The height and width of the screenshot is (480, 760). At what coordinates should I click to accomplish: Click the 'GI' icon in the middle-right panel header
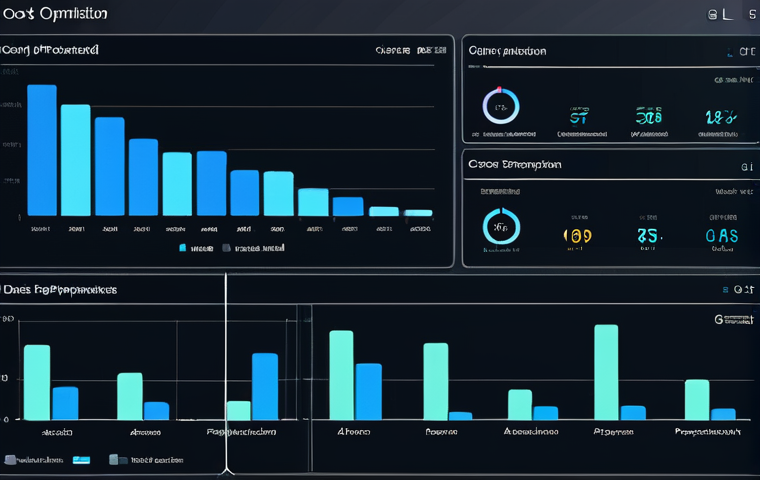[x=747, y=167]
